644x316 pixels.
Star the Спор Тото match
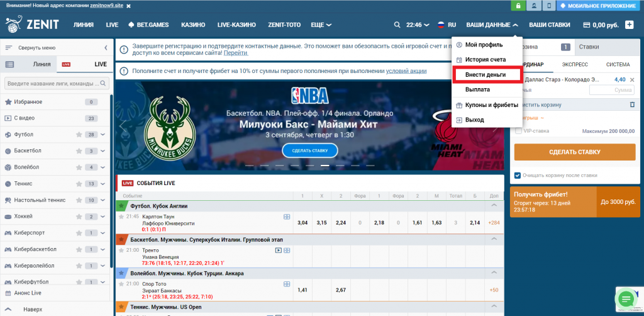pyautogui.click(x=121, y=284)
